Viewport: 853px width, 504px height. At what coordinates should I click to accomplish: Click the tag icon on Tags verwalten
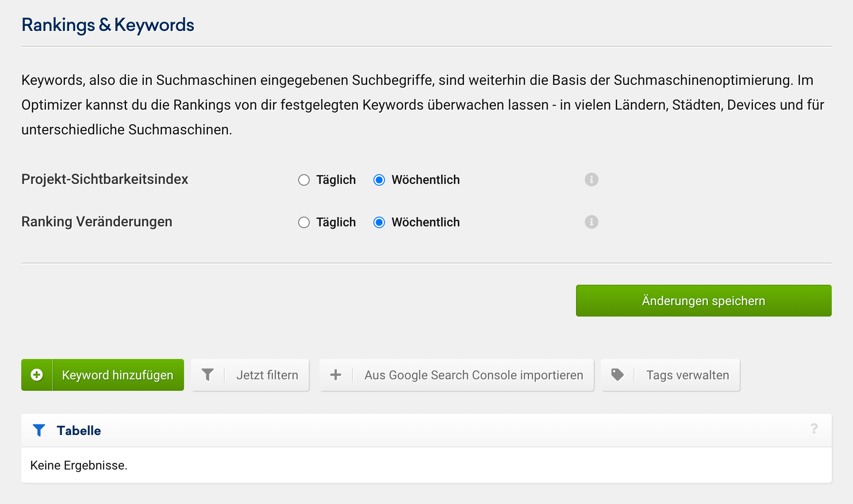tap(617, 375)
